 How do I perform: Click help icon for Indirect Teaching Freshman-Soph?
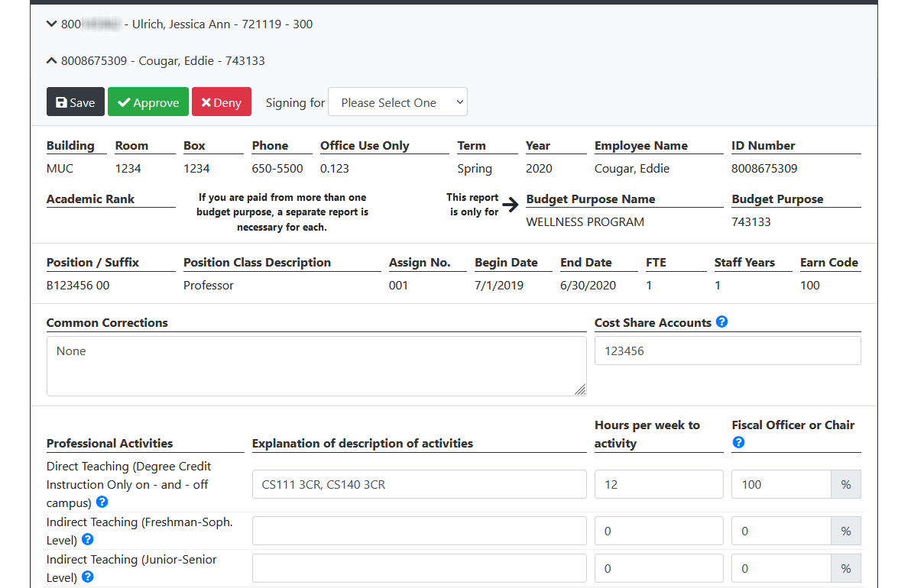pyautogui.click(x=88, y=540)
